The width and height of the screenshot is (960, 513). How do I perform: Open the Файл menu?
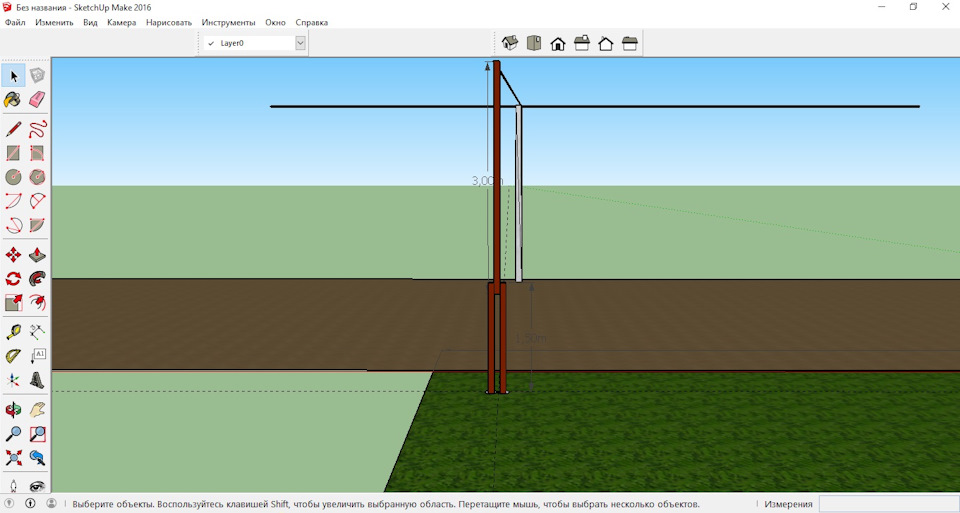[15, 22]
